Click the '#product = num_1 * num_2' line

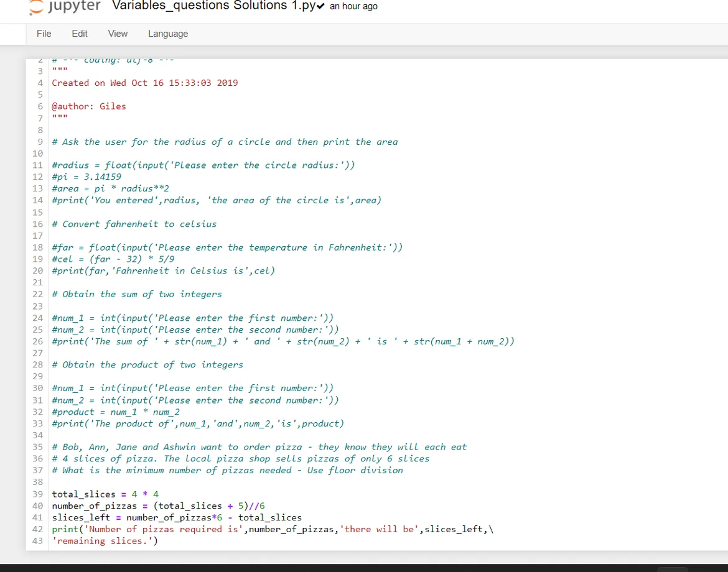[116, 412]
